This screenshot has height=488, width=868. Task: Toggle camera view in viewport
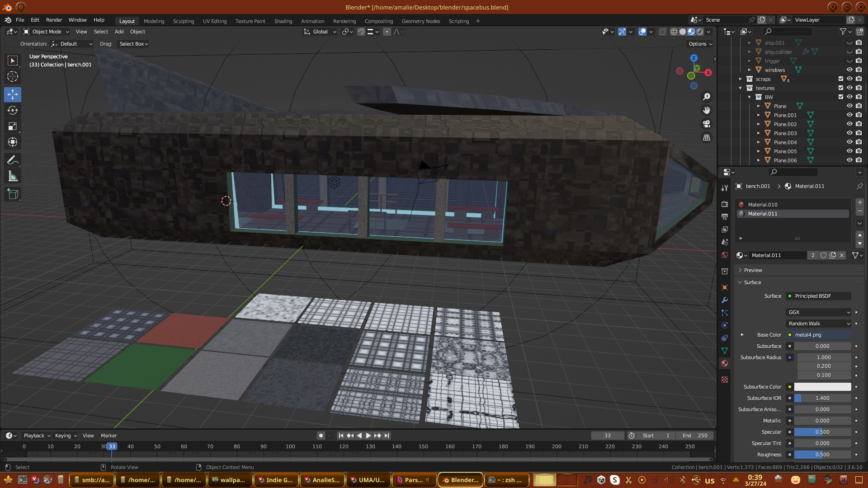click(x=707, y=124)
